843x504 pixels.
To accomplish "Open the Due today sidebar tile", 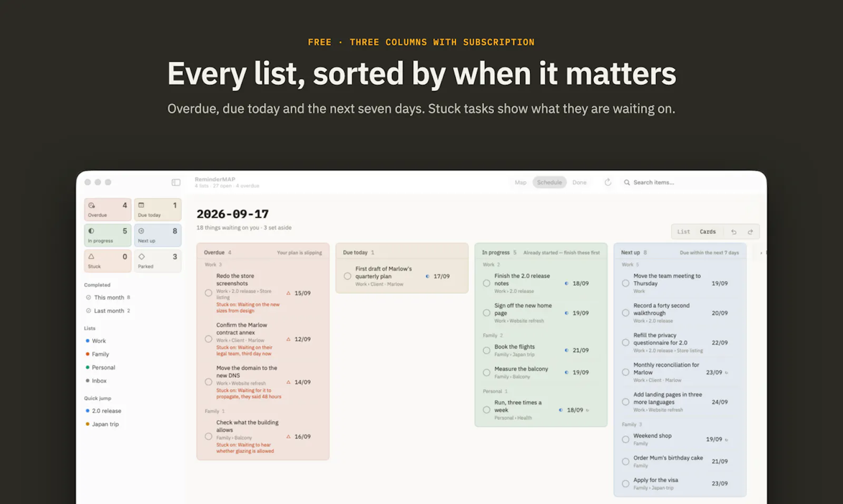I will (158, 209).
